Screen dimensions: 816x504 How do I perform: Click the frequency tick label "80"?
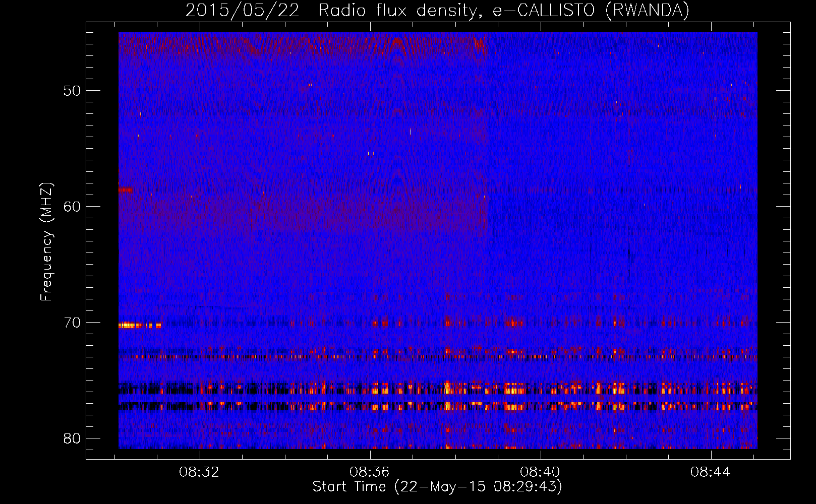coord(72,438)
